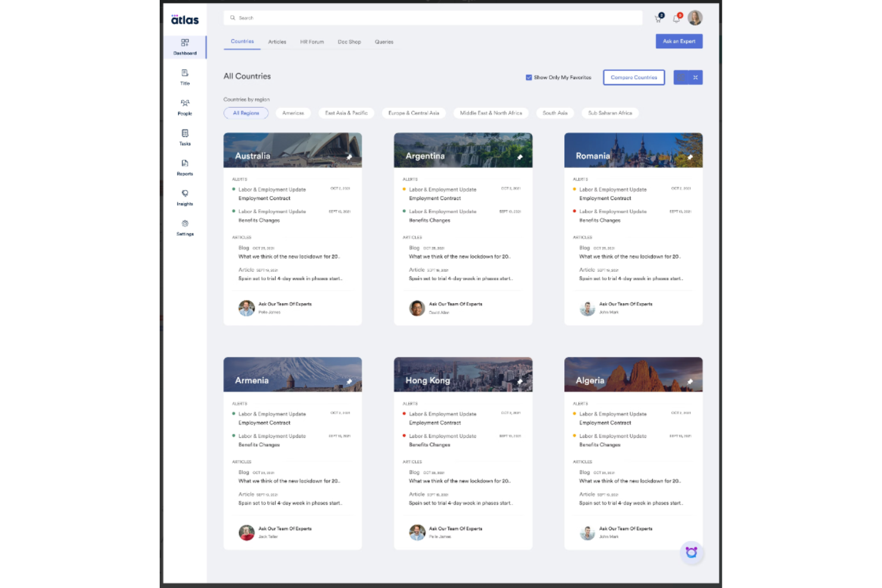The height and width of the screenshot is (588, 882).
Task: Open the Dashboard from the sidebar
Action: (185, 46)
